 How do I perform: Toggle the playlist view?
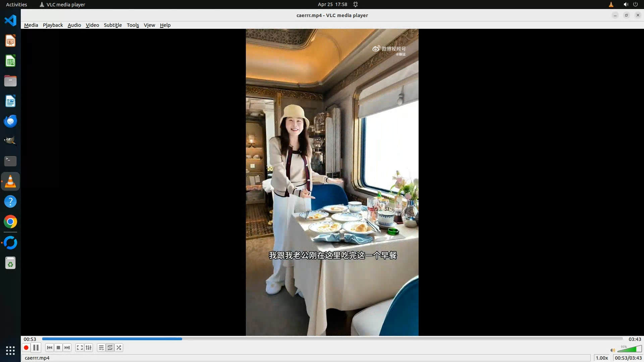[101, 348]
